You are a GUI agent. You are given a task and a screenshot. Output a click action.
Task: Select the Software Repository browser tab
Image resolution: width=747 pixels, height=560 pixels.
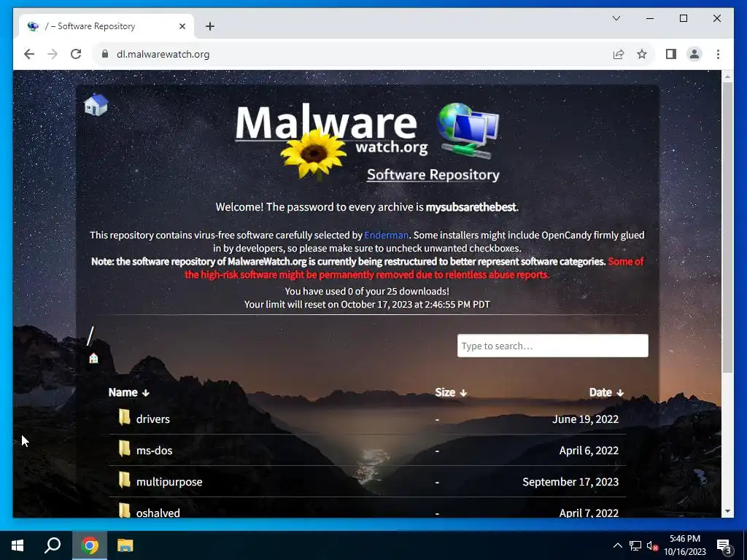point(107,27)
